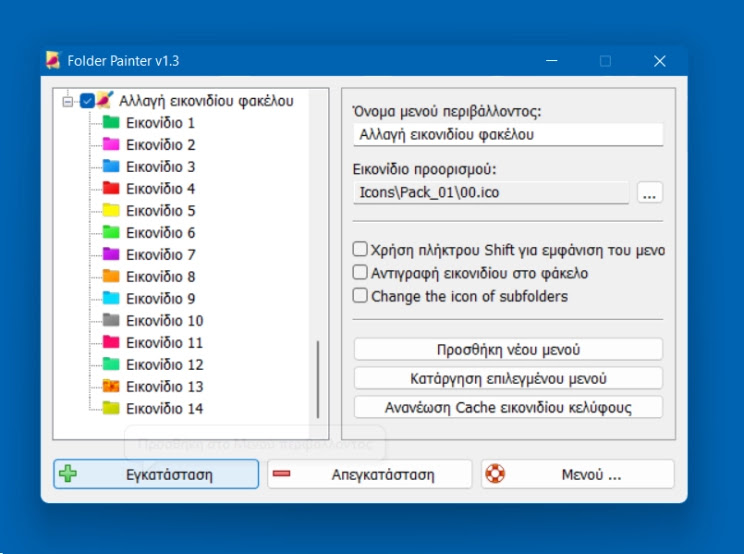
Task: Click the red minus icon on Απεγκατάσταση
Action: (281, 473)
